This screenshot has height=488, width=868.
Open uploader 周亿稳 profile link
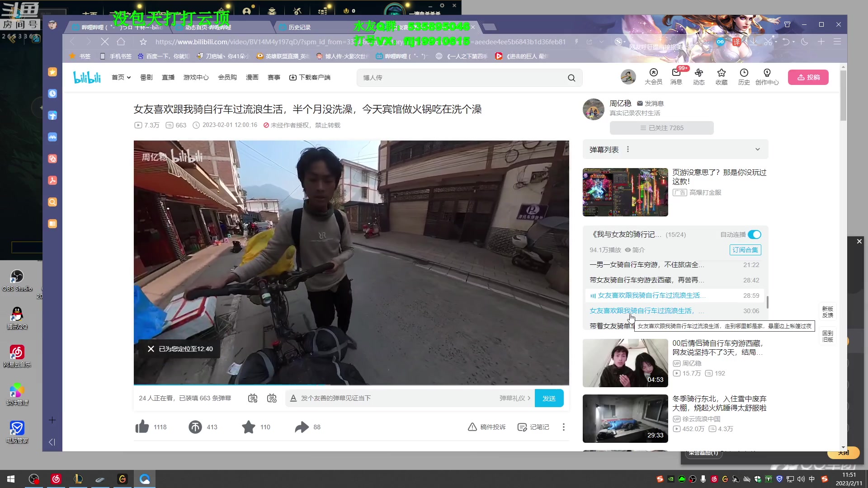(620, 103)
